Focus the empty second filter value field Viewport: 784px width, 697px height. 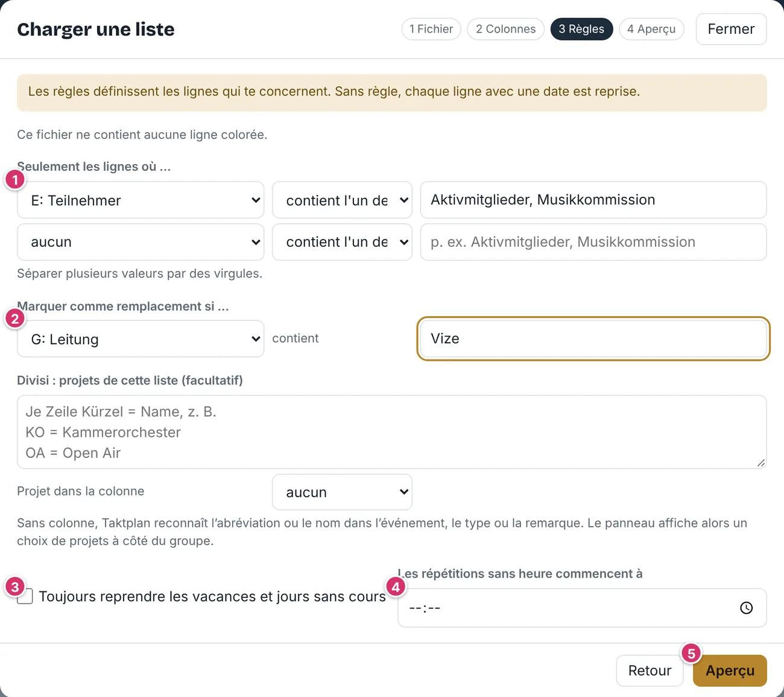[593, 242]
